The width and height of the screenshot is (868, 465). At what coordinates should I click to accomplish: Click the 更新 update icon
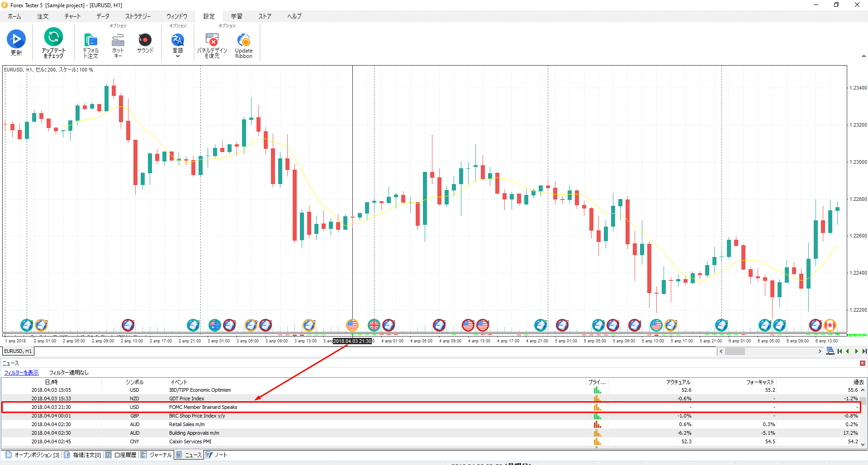(16, 40)
